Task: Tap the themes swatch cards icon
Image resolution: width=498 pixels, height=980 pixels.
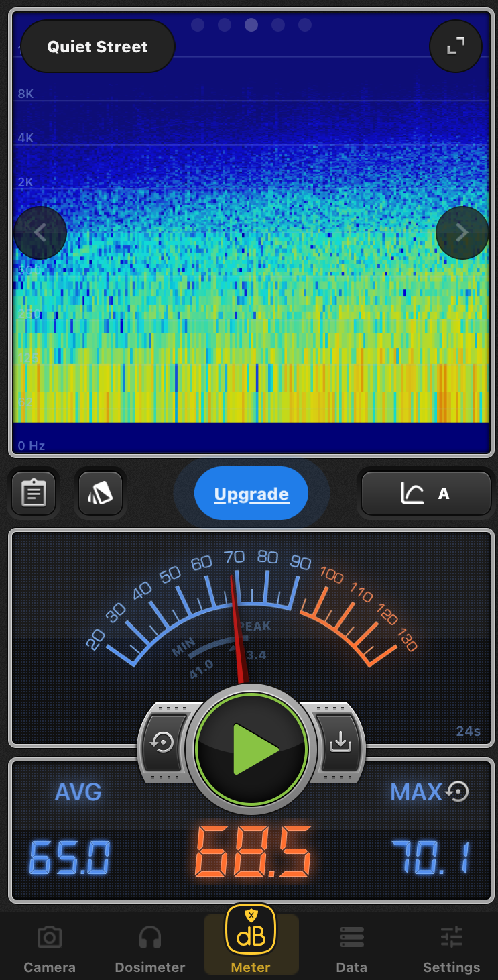Action: (101, 494)
